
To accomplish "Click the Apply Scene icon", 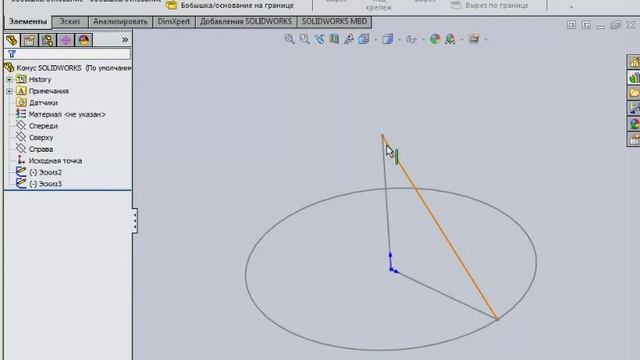I will pyautogui.click(x=450, y=39).
